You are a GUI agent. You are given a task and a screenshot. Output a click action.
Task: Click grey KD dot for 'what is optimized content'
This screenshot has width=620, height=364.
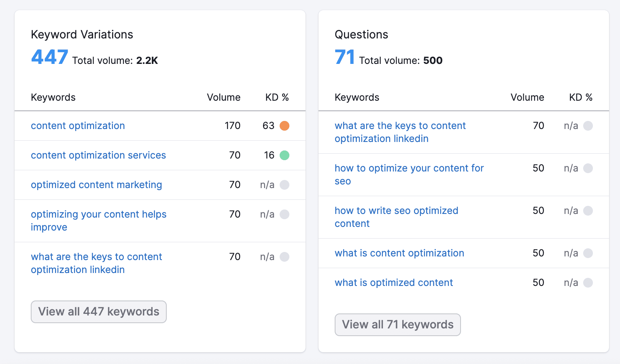pos(588,283)
